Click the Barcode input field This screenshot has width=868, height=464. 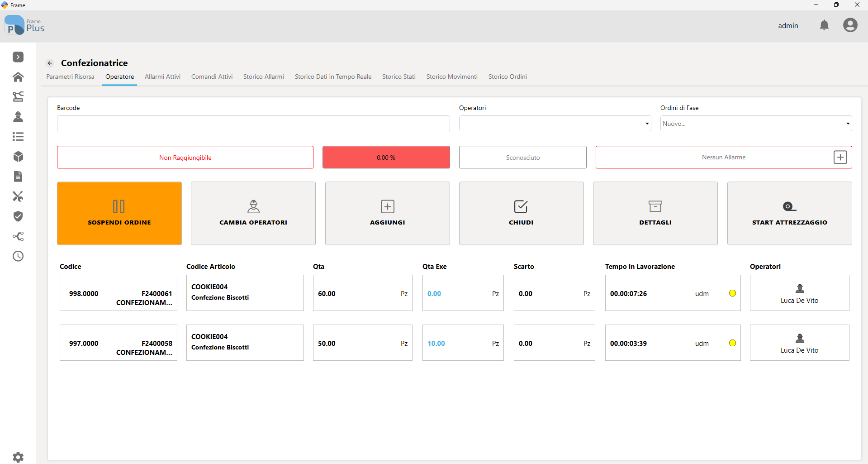point(253,124)
